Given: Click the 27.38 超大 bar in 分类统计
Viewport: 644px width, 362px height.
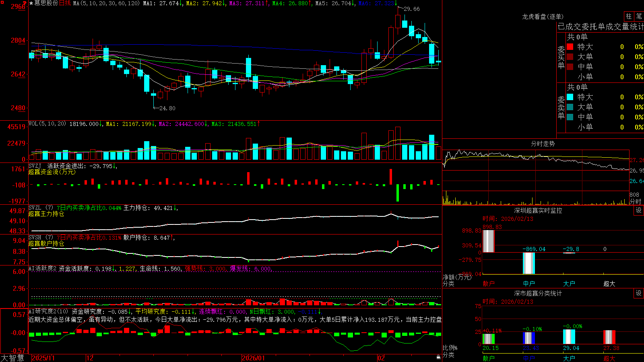Looking at the screenshot, I should [609, 337].
